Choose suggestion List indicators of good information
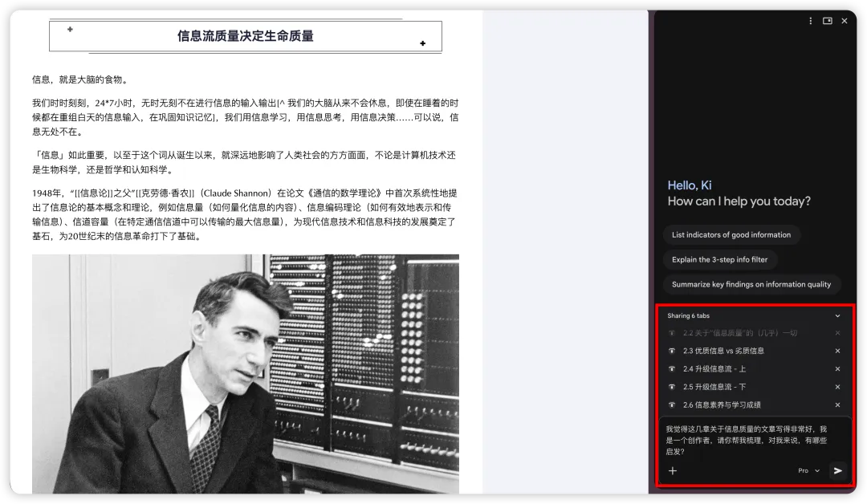The width and height of the screenshot is (867, 504). tap(731, 235)
